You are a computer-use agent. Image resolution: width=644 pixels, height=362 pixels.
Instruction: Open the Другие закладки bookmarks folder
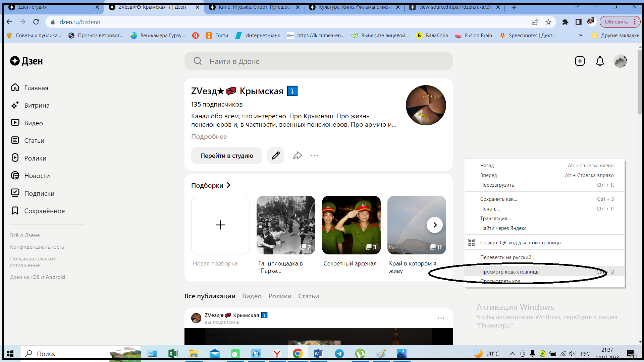(616, 35)
